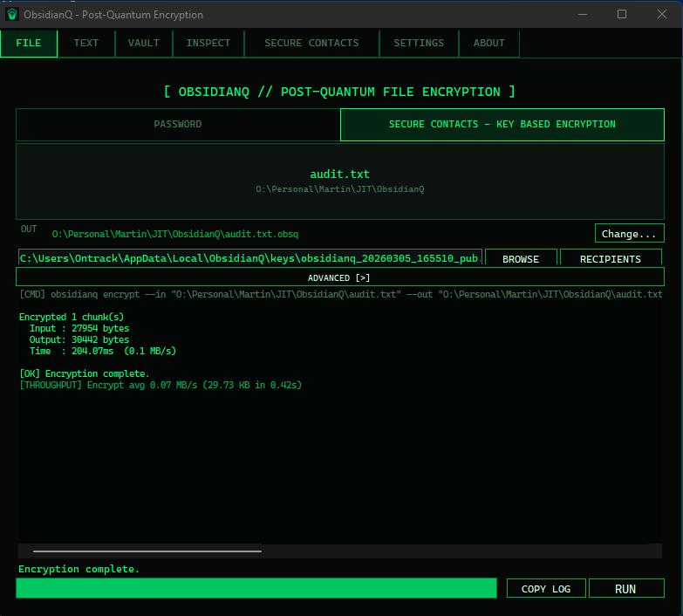The width and height of the screenshot is (683, 616).
Task: Close the ObsidianQ window
Action: (662, 14)
